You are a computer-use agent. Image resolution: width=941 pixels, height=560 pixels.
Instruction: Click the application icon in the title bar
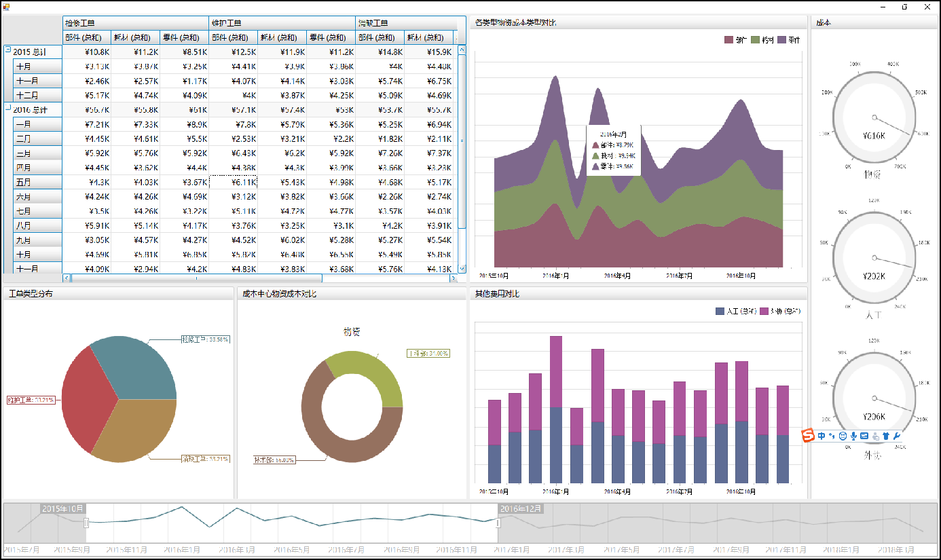pyautogui.click(x=5, y=7)
